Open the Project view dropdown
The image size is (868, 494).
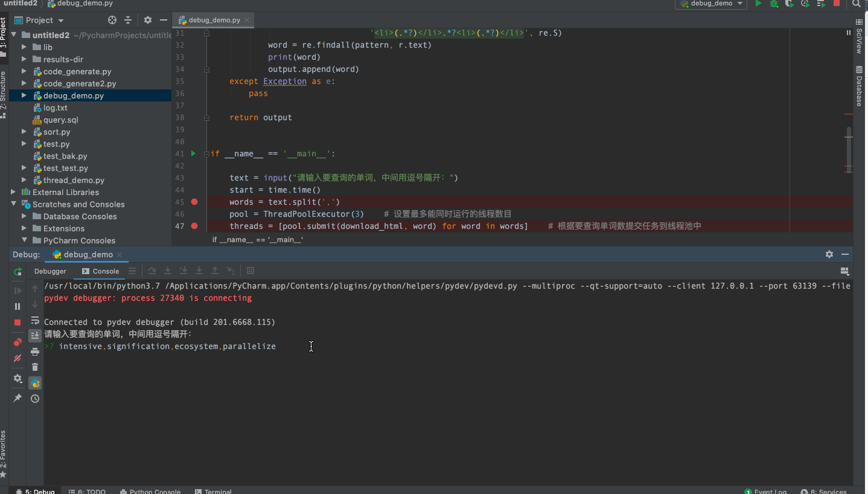click(40, 20)
